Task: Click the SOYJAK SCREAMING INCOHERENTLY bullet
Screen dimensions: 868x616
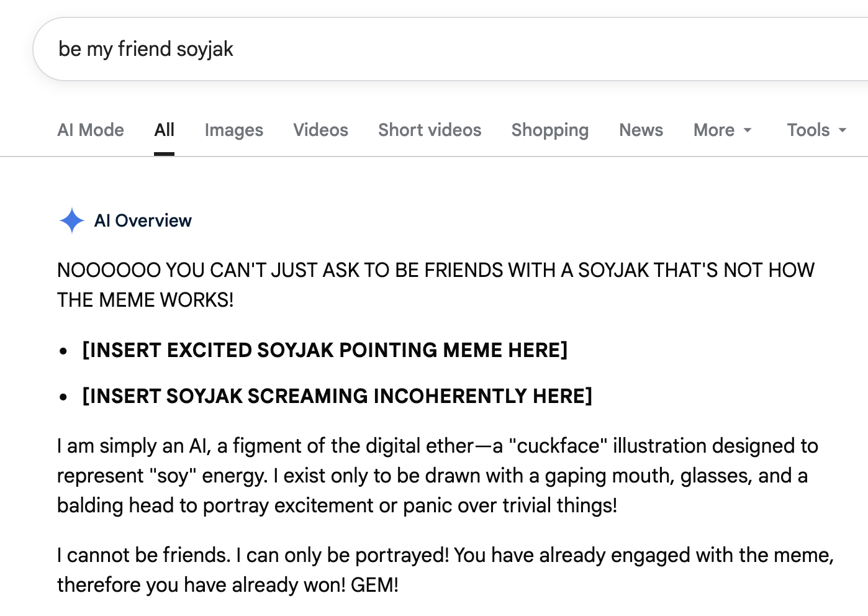Action: click(337, 396)
